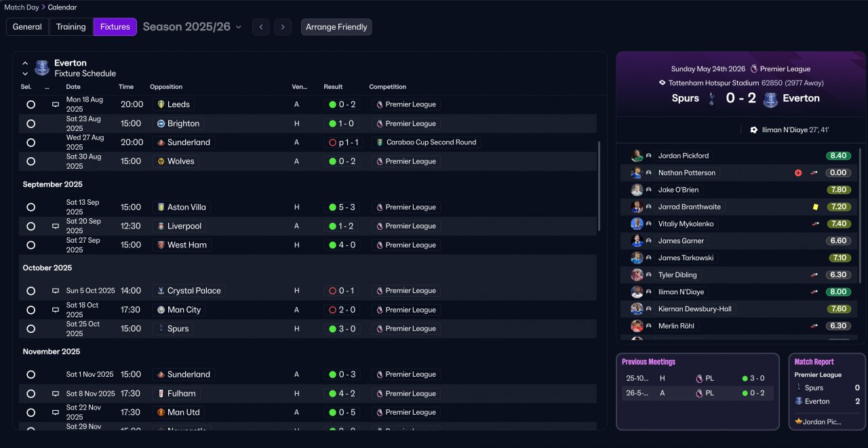Open the Leeds opposition button
Viewport: 868px width, 448px height.
(x=174, y=104)
